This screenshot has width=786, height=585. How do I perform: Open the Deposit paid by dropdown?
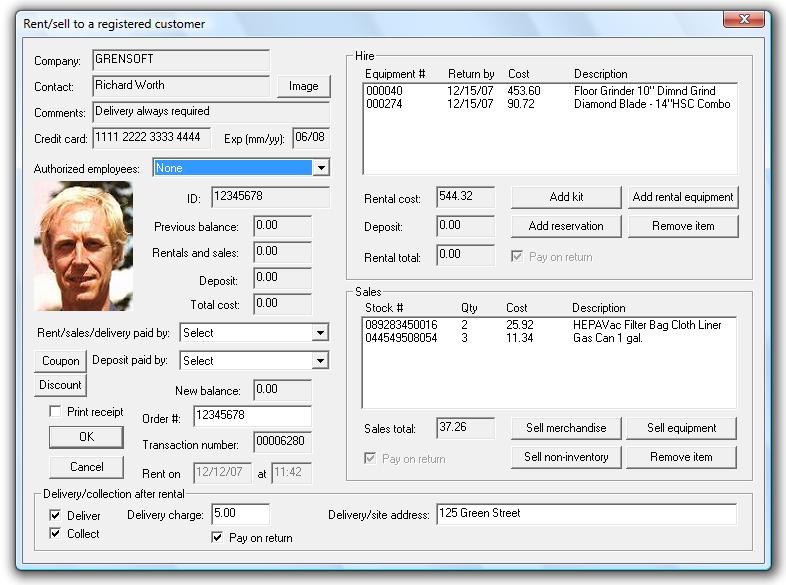320,361
